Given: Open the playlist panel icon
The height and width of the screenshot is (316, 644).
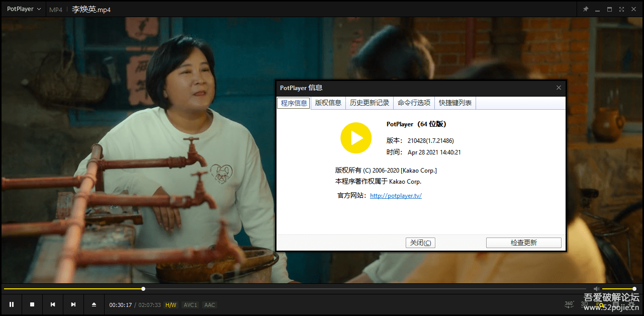Looking at the screenshot, I should point(616,304).
